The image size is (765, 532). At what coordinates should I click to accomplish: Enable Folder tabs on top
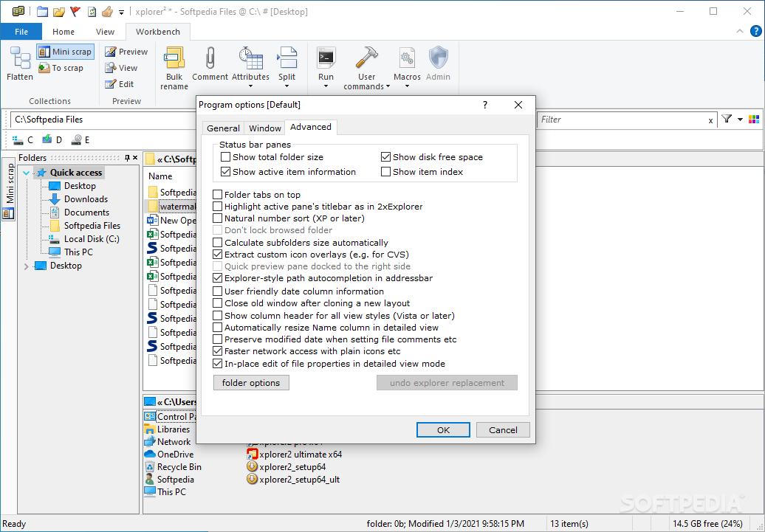tap(218, 195)
